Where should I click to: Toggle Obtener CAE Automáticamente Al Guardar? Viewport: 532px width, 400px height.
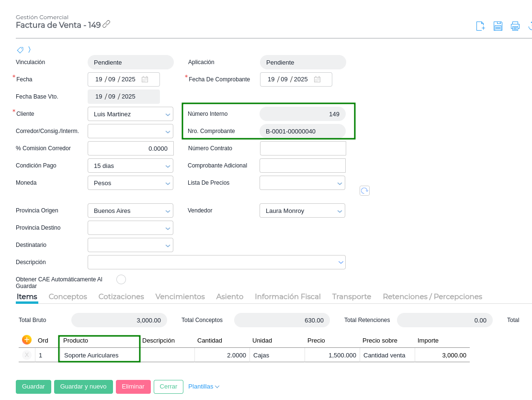121,279
